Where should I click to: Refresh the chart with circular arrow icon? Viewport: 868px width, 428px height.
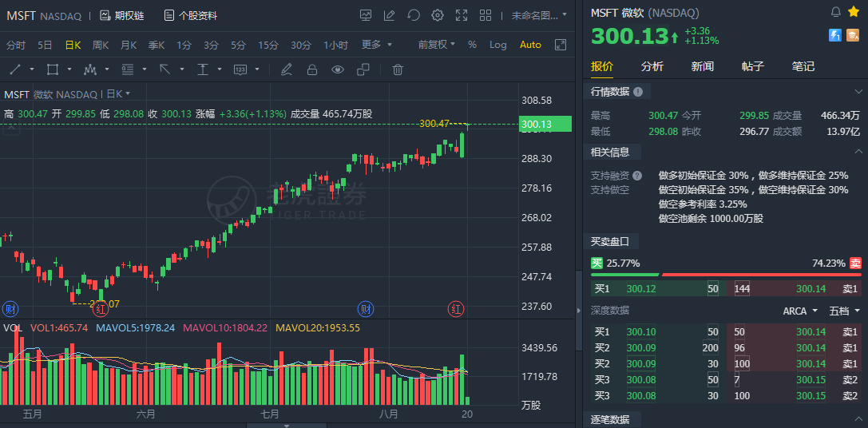(x=414, y=15)
